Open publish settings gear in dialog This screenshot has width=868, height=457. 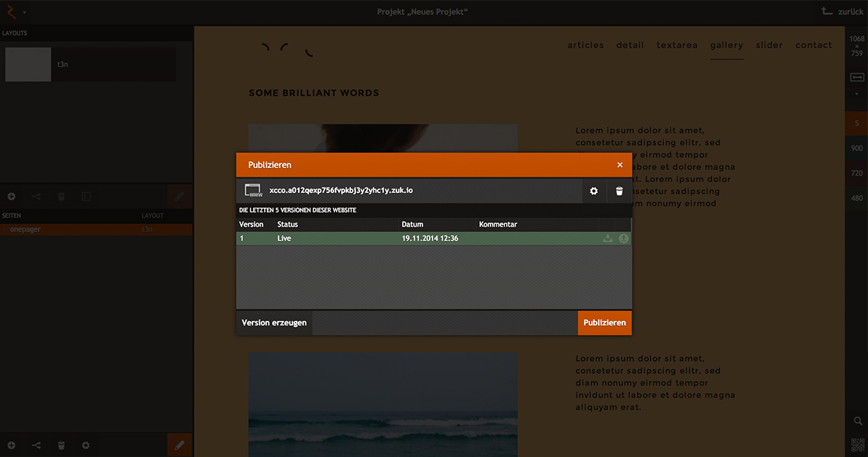click(594, 191)
